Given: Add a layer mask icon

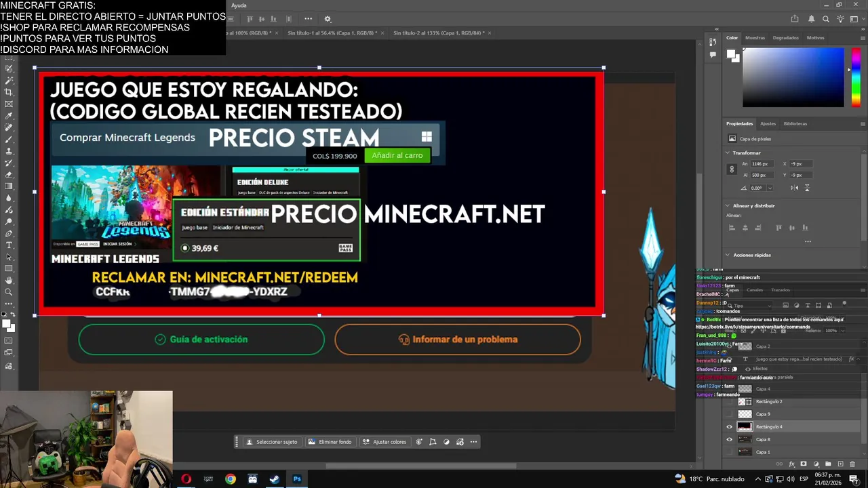Looking at the screenshot, I should [804, 464].
